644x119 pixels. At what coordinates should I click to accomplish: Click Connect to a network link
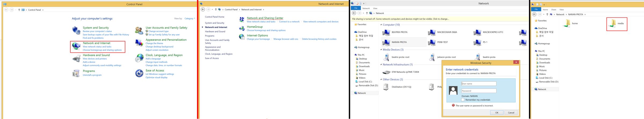click(289, 22)
